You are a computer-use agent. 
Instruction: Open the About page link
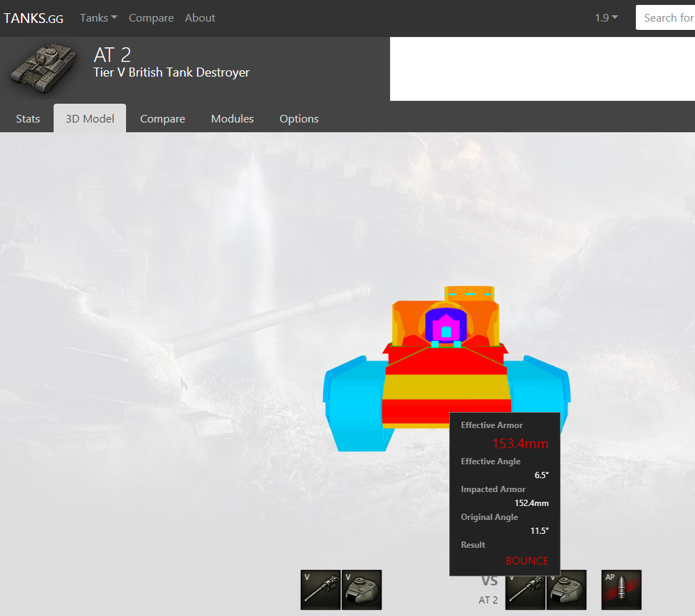[x=200, y=17]
